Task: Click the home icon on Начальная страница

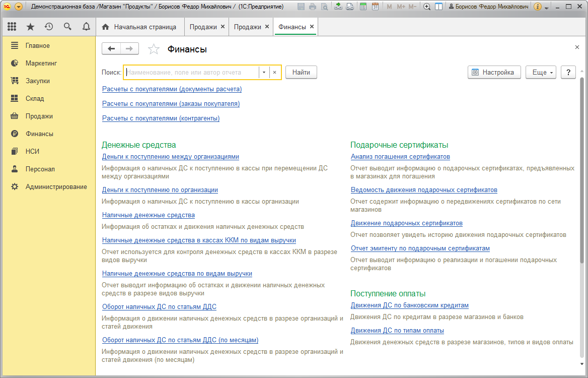Action: (x=106, y=27)
